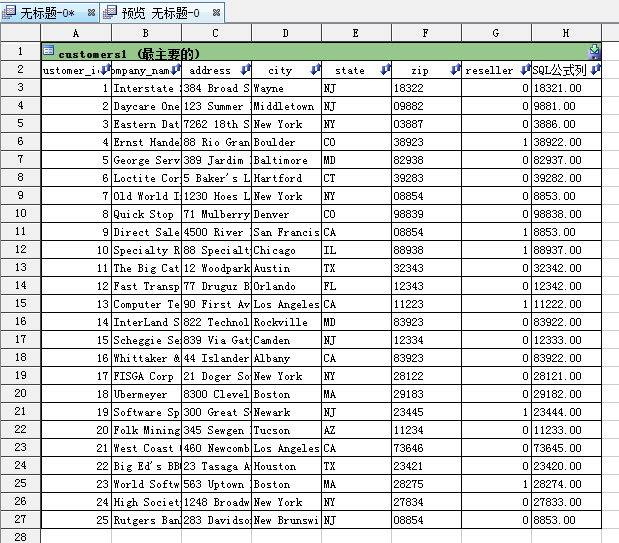Click sort icon on address header
The width and height of the screenshot is (619, 543).
[x=246, y=70]
